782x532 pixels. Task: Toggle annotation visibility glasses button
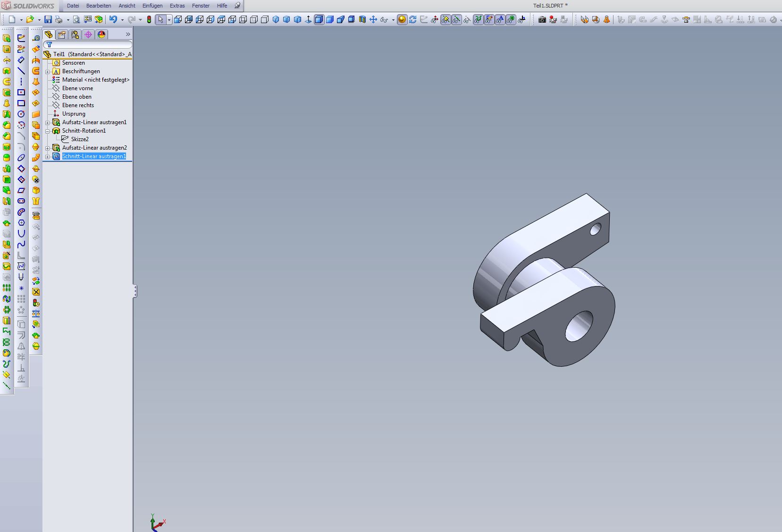pos(500,19)
